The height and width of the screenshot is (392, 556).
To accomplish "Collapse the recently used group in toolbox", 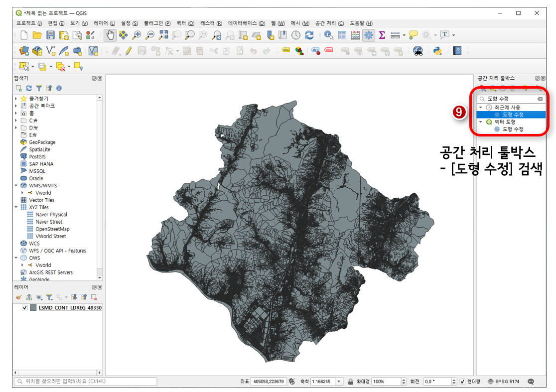I will (x=480, y=107).
